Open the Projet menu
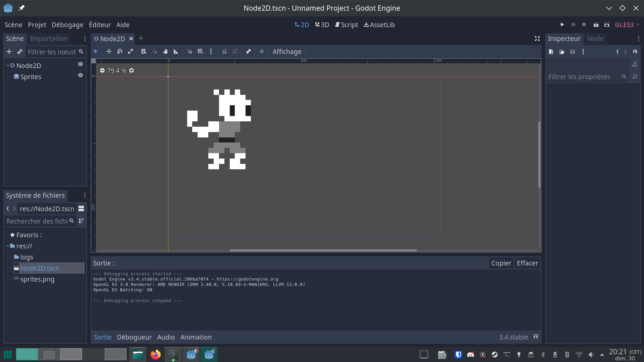This screenshot has height=362, width=644. pos(37,24)
